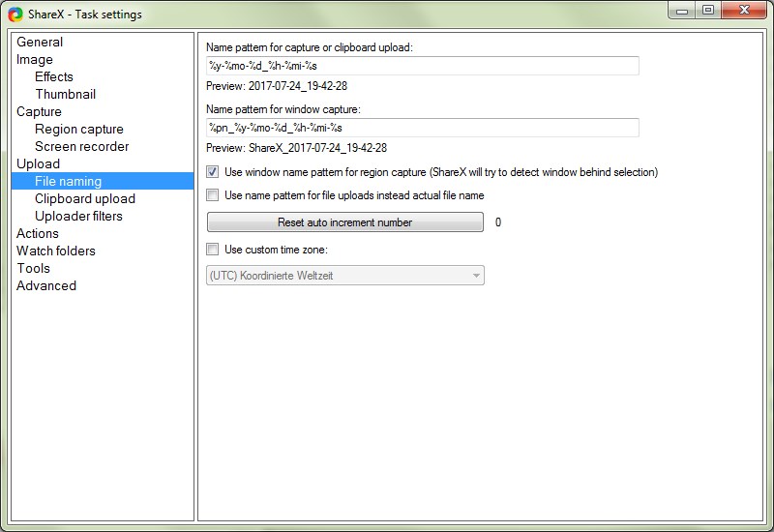The width and height of the screenshot is (774, 532).
Task: Click the window capture name pattern field
Action: (422, 128)
